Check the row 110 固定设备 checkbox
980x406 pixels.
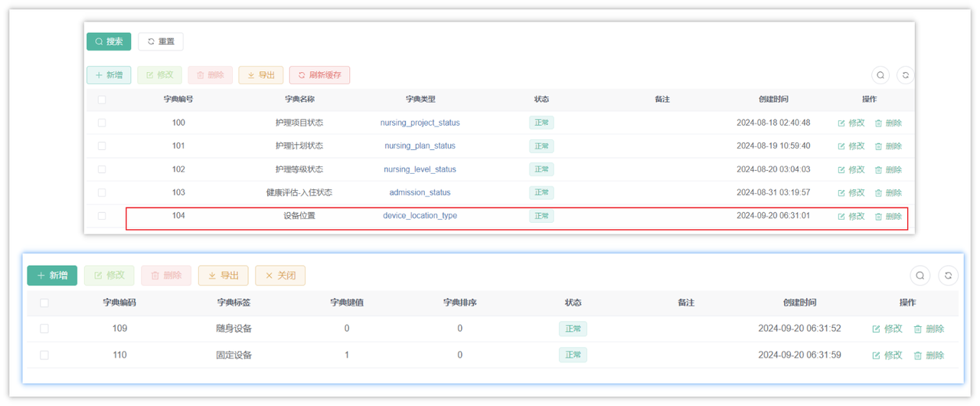[44, 355]
